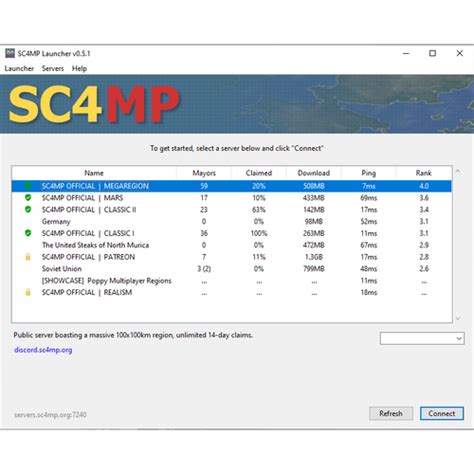The height and width of the screenshot is (474, 474).
Task: Minimize the SC4MP Launcher window
Action: [x=406, y=53]
